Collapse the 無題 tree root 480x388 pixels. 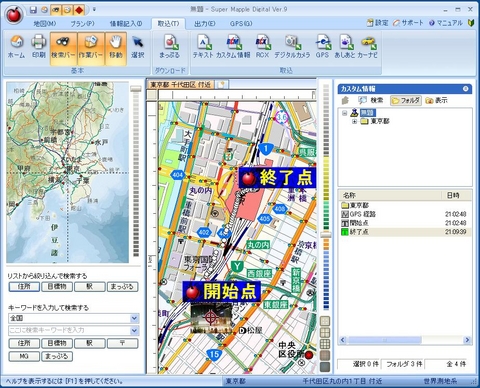pos(345,113)
